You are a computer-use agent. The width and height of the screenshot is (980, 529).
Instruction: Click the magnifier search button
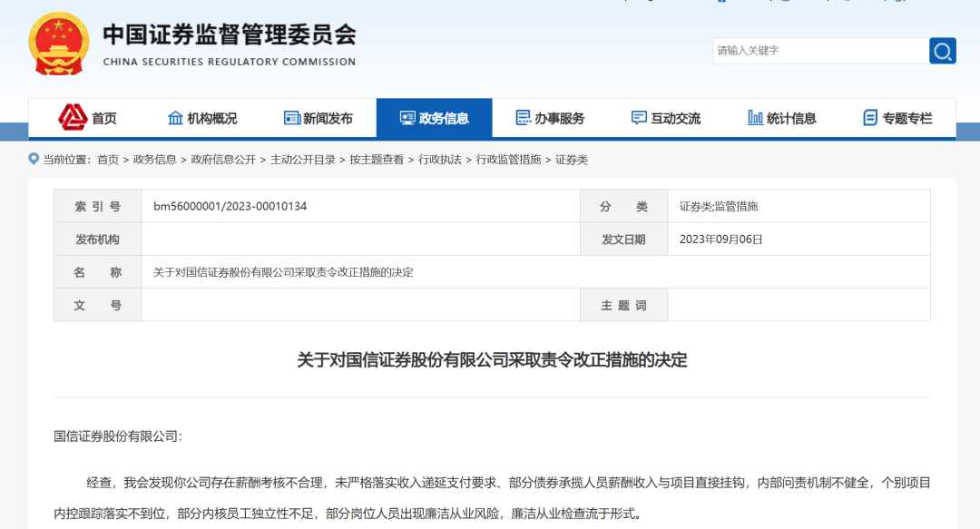(943, 51)
